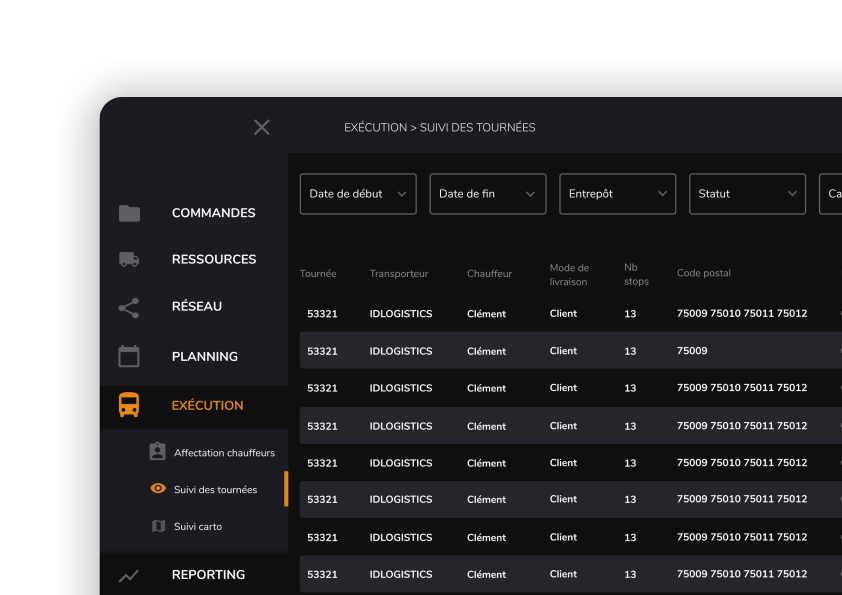The width and height of the screenshot is (842, 595).
Task: Go to Affectation chauffeurs
Action: [224, 453]
